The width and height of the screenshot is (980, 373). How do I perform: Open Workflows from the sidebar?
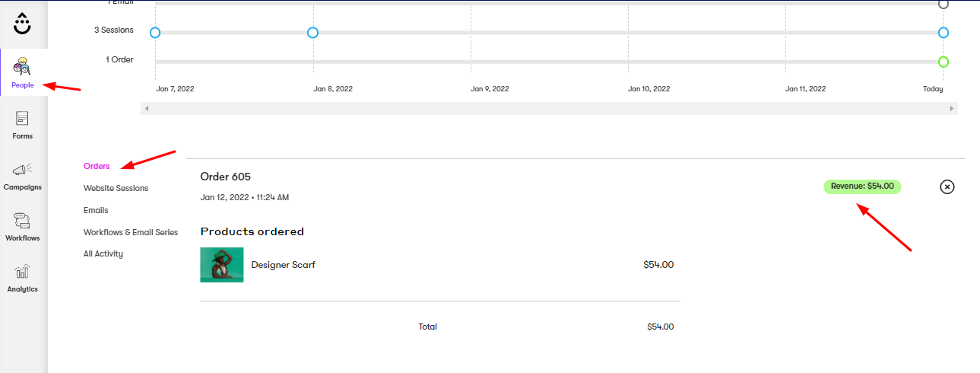23,227
